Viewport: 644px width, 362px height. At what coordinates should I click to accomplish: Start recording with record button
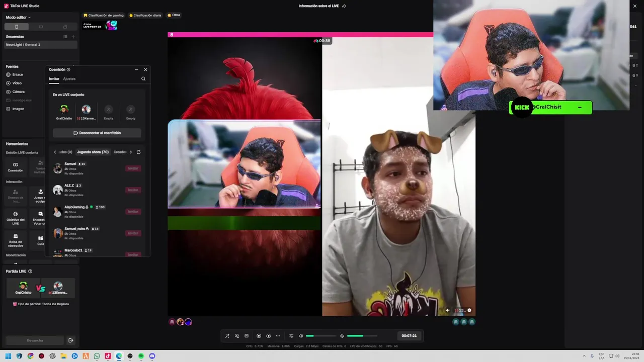pyautogui.click(x=259, y=336)
